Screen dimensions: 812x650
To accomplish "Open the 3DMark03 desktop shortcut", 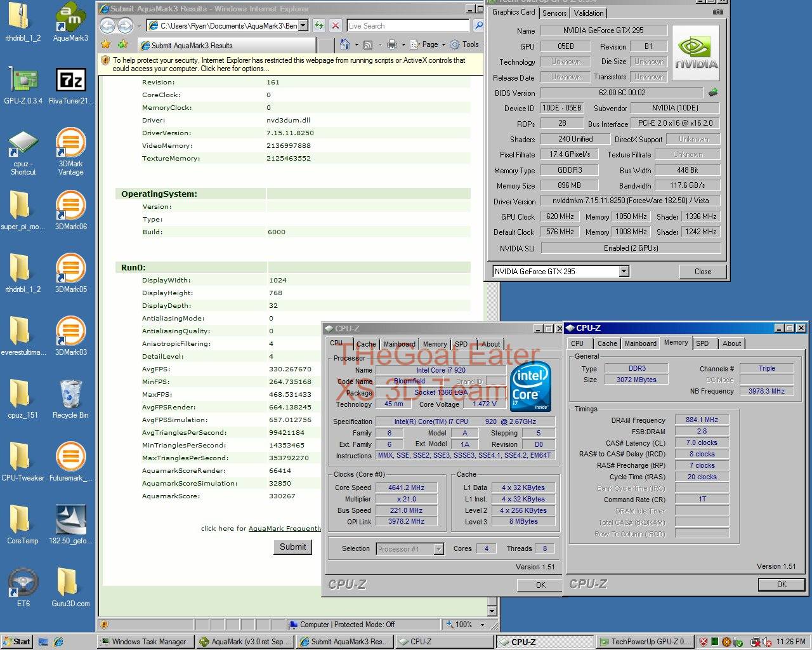I will point(70,336).
